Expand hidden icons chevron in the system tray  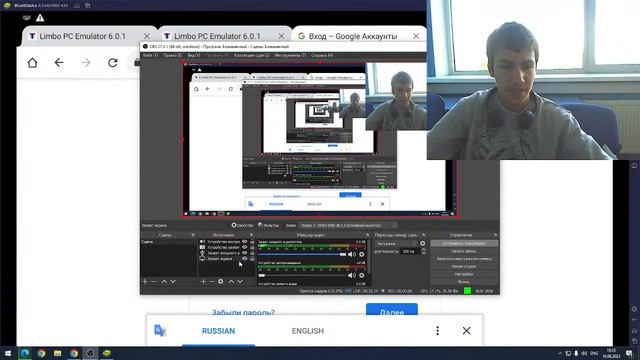(560, 353)
